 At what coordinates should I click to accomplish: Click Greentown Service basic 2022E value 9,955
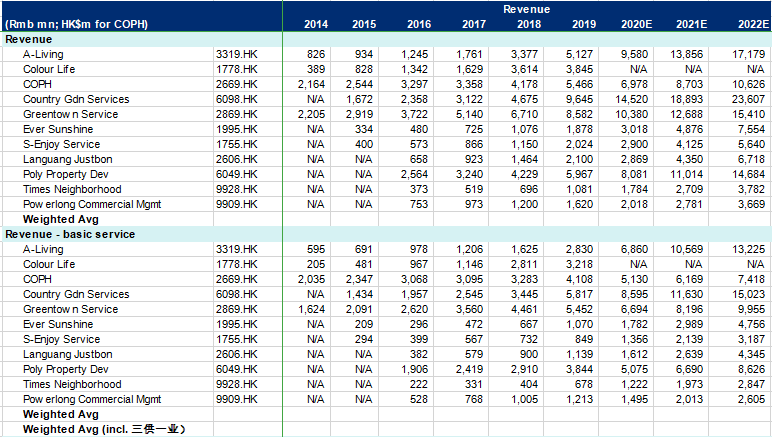(x=751, y=310)
